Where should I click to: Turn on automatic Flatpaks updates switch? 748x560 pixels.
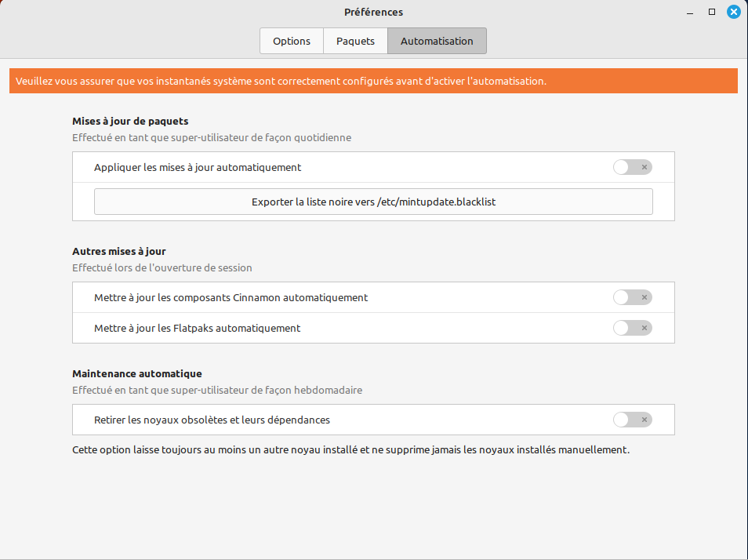pos(632,328)
